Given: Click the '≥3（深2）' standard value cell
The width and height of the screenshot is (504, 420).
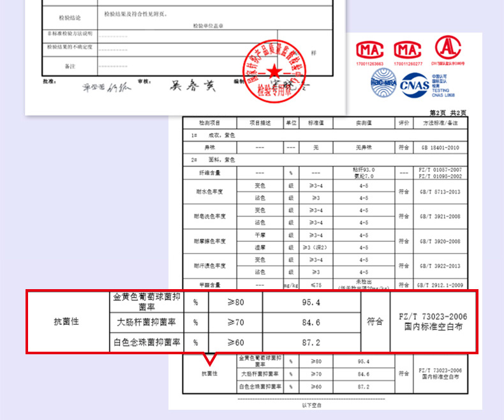Looking at the screenshot, I should pos(316,247).
